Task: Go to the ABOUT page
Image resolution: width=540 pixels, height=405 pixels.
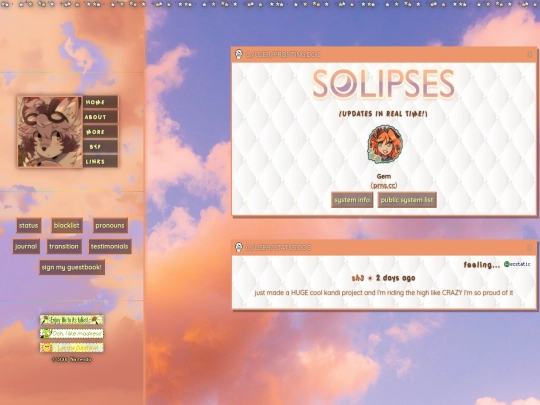Action: pos(101,117)
